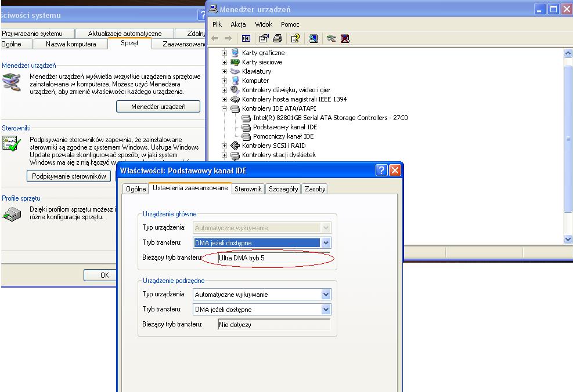Click the sound controllers speaker icon

click(x=235, y=90)
